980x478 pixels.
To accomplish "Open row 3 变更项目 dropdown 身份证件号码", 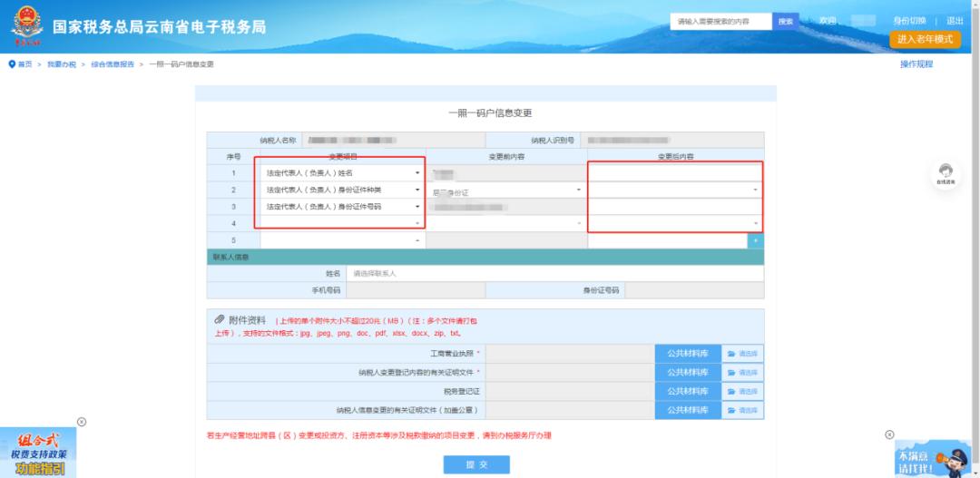I will click(x=342, y=206).
